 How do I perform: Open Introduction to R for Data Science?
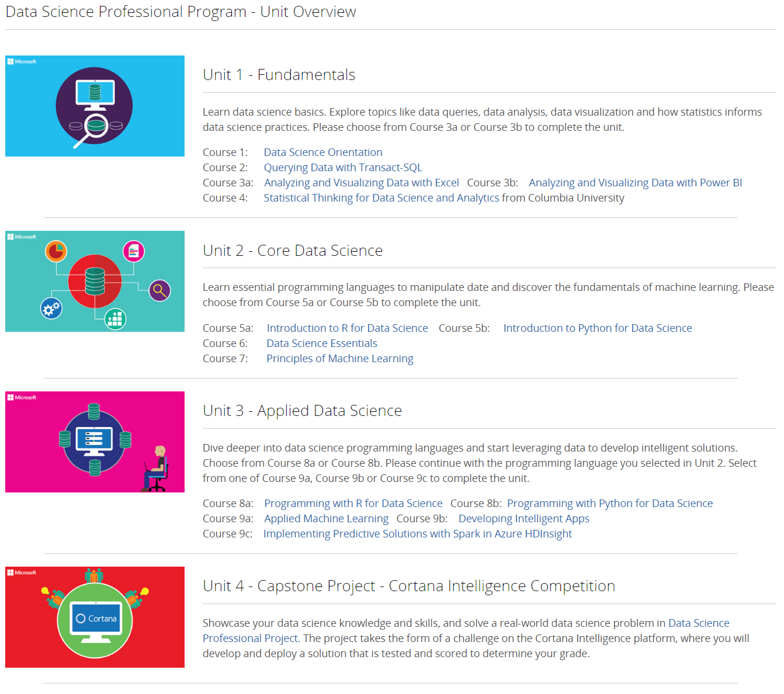tap(347, 328)
